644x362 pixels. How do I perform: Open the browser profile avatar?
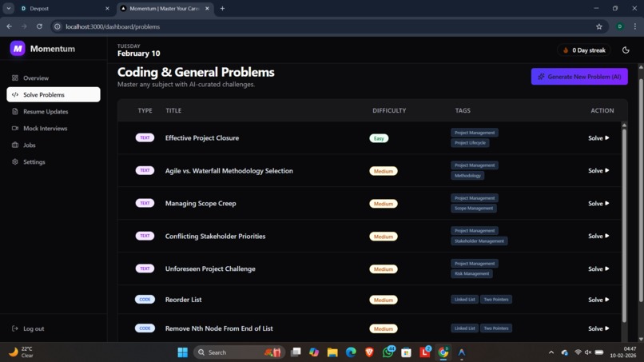[620, 26]
